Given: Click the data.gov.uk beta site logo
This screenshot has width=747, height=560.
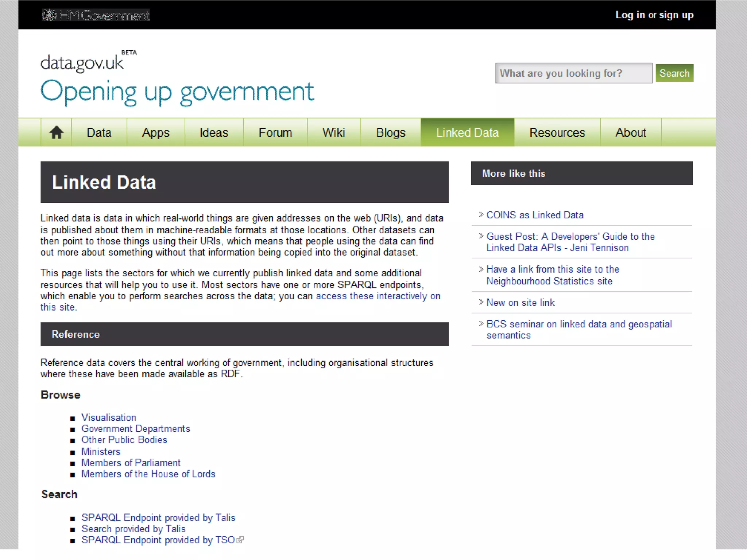Looking at the screenshot, I should [x=82, y=63].
